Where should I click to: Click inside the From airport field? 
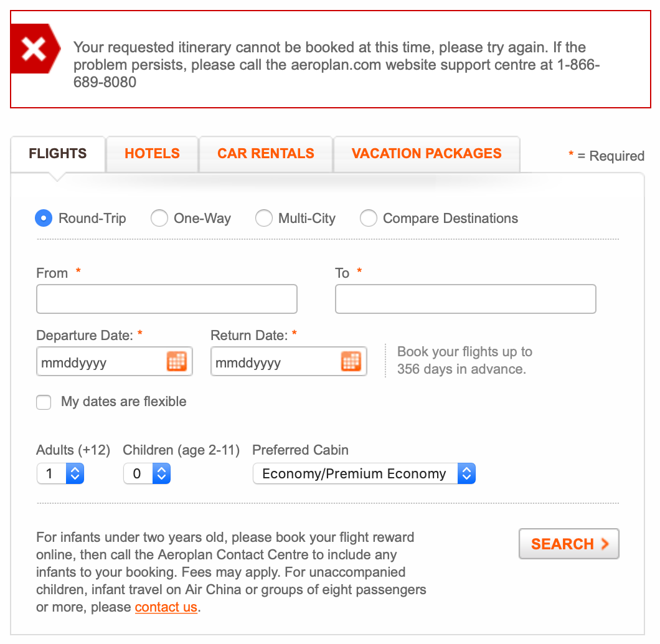(166, 299)
